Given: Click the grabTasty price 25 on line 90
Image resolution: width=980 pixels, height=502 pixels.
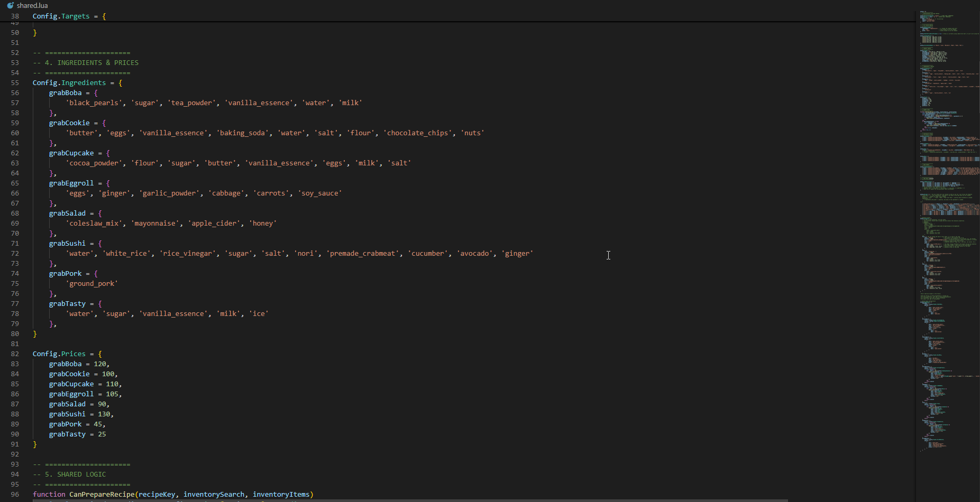Looking at the screenshot, I should coord(102,434).
